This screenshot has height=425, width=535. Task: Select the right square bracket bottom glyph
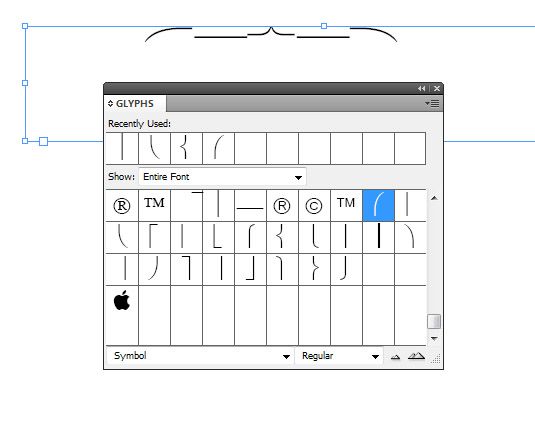[x=250, y=269]
